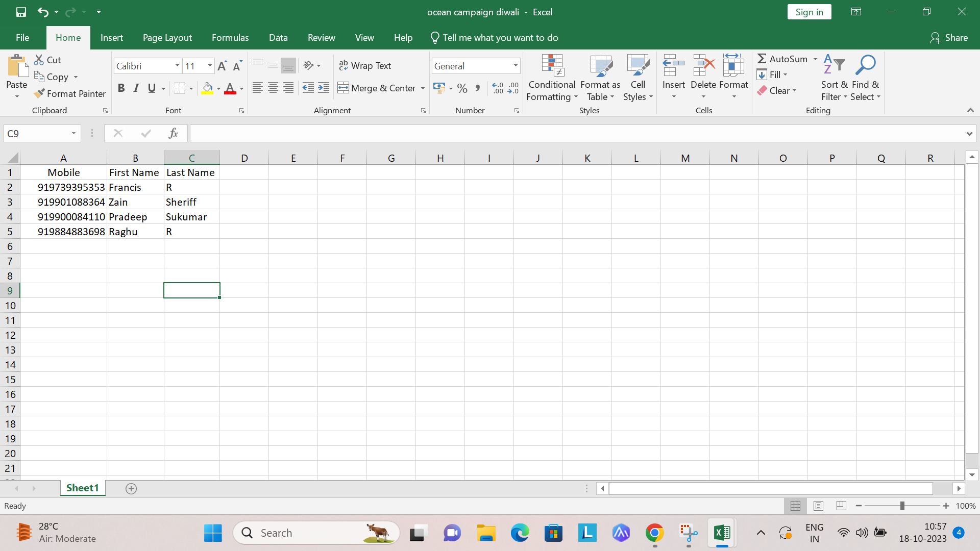980x551 pixels.
Task: Toggle Underline formatting
Action: (x=152, y=88)
